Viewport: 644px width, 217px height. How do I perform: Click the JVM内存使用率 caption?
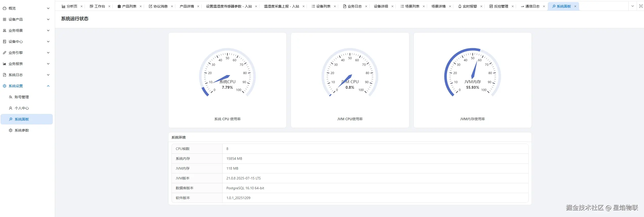473,119
